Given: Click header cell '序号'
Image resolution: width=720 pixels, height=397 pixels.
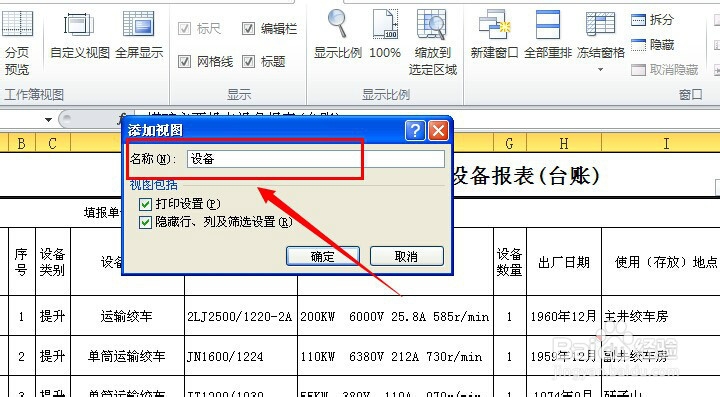Looking at the screenshot, I should click(22, 262).
